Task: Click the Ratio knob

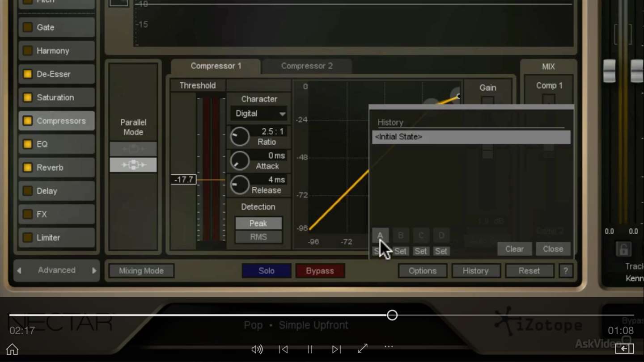Action: pos(240,136)
